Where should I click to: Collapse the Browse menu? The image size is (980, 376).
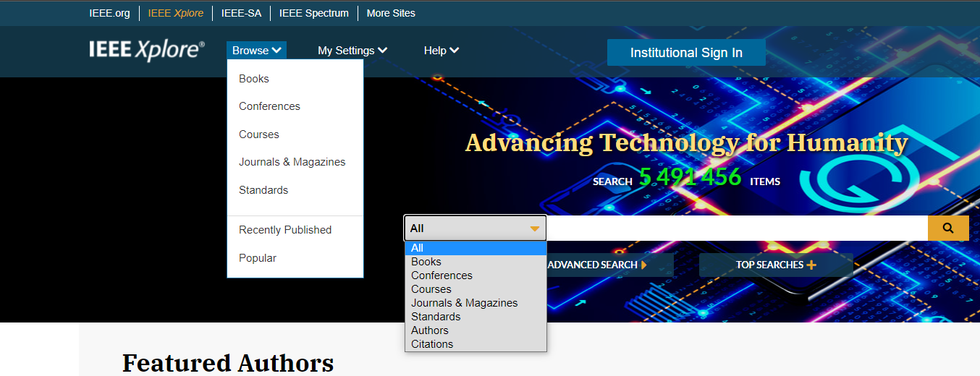(256, 51)
